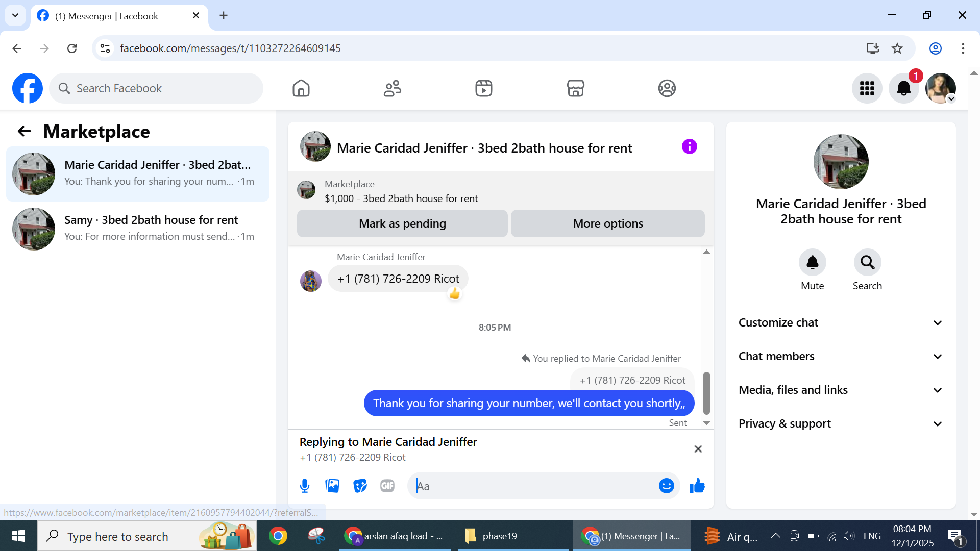Click the Facebook logo
980x551 pixels.
coord(28,88)
